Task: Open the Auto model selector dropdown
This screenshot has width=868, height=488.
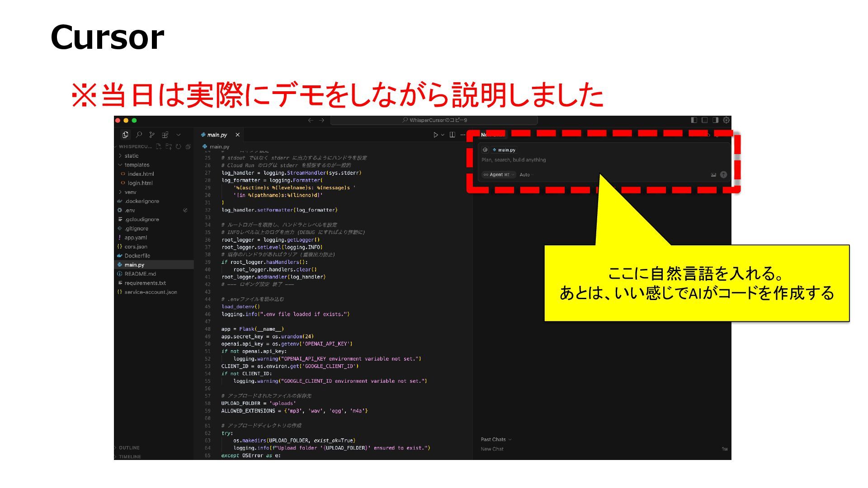Action: [526, 174]
